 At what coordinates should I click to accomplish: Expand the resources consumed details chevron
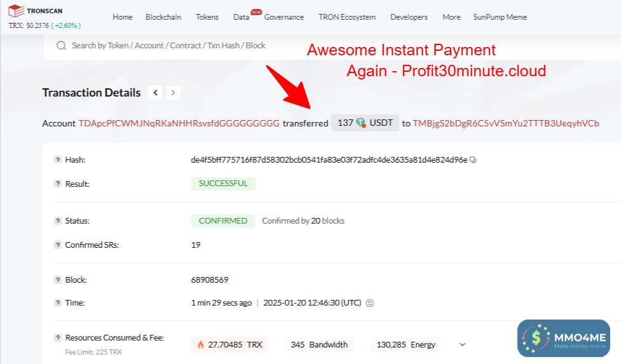(x=462, y=344)
